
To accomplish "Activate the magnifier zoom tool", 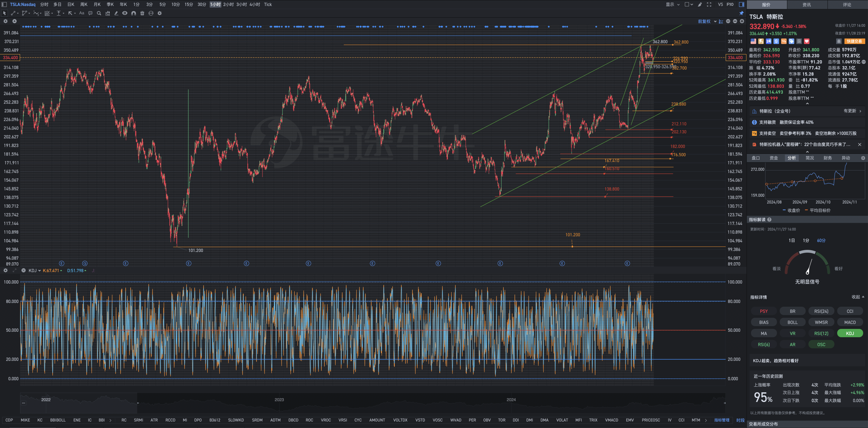I will (99, 13).
